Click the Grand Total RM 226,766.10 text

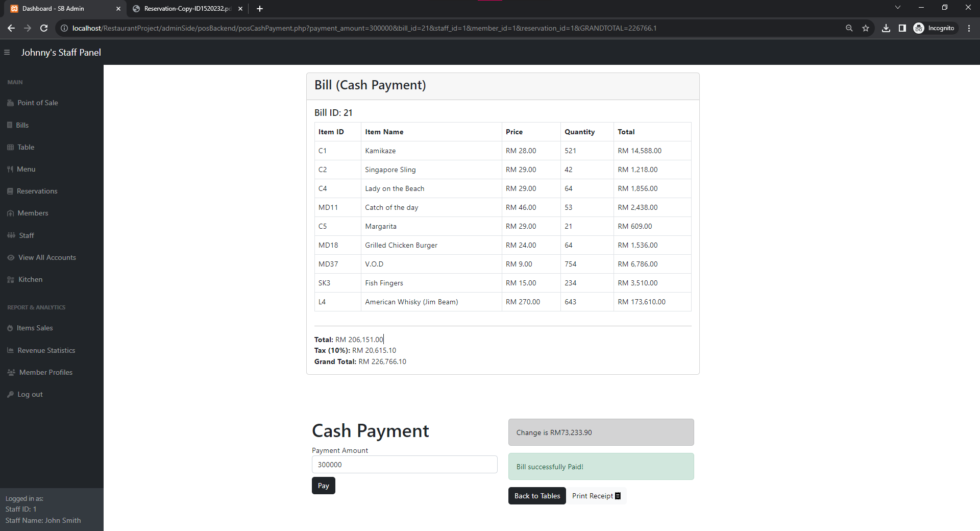point(360,361)
